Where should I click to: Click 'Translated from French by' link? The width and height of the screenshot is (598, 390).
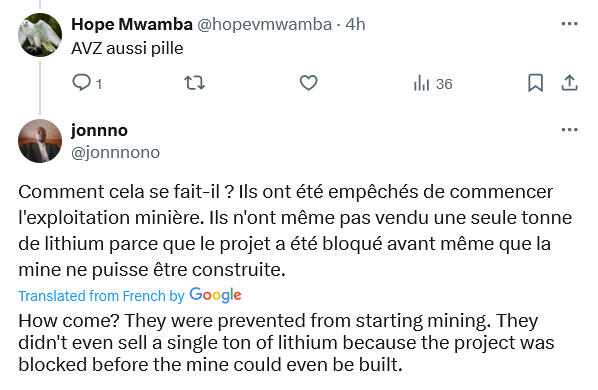point(101,296)
